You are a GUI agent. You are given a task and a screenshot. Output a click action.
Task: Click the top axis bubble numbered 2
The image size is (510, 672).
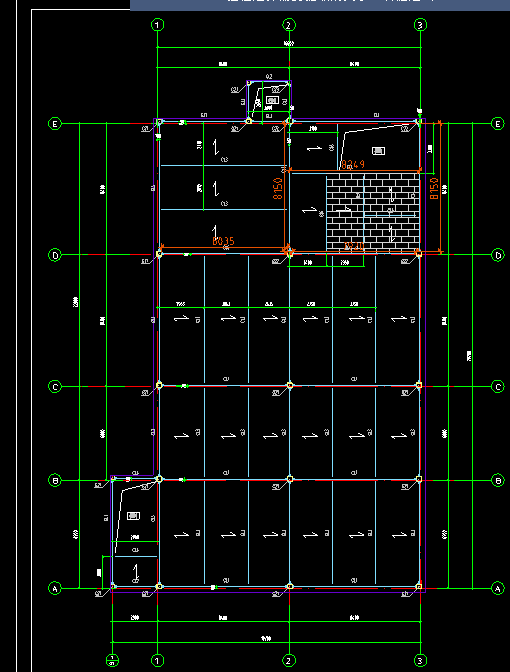coord(289,25)
